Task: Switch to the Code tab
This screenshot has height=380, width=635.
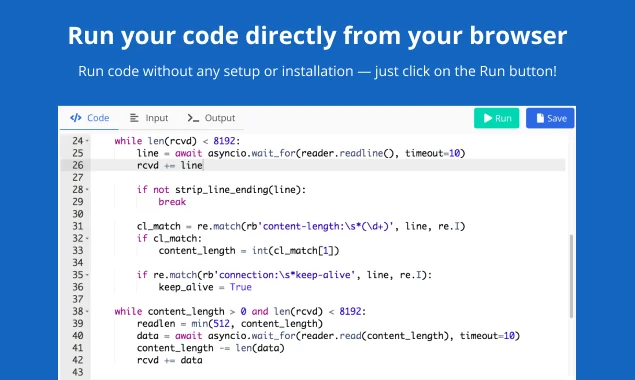Action: [89, 118]
